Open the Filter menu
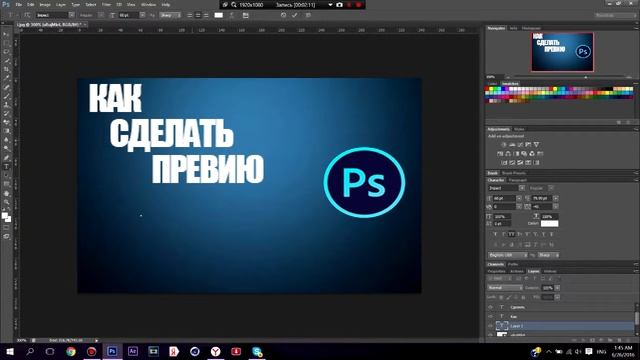The height and width of the screenshot is (360, 640). pyautogui.click(x=106, y=4)
